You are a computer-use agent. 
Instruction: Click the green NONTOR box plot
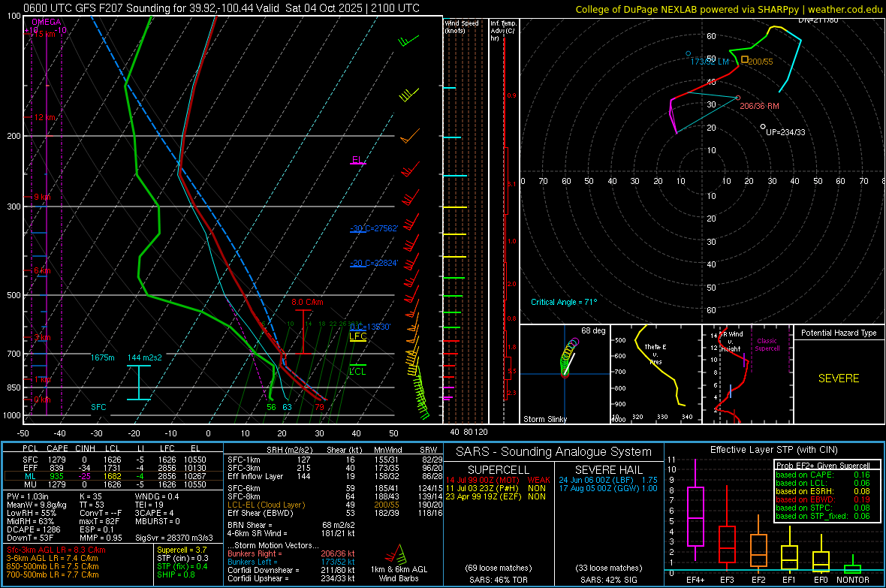[x=853, y=565]
